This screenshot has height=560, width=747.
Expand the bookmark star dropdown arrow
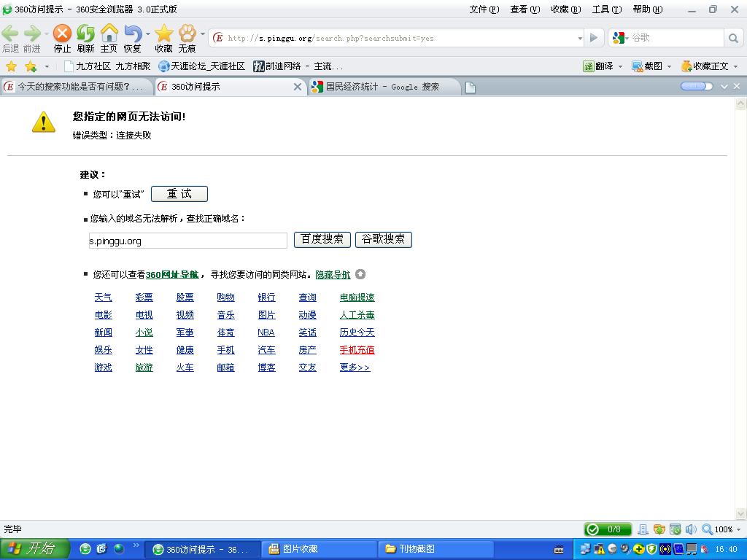pos(47,66)
